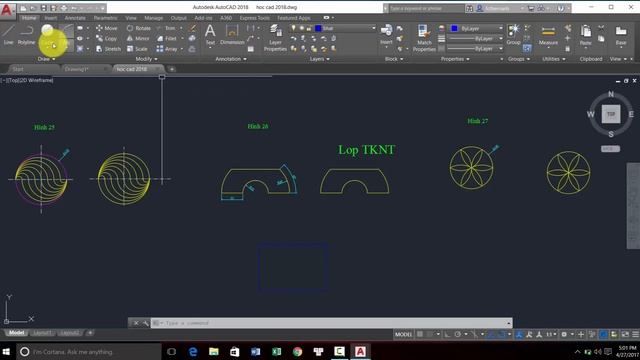The image size is (640, 360).
Task: Choose the Stretch tool
Action: pyautogui.click(x=108, y=49)
